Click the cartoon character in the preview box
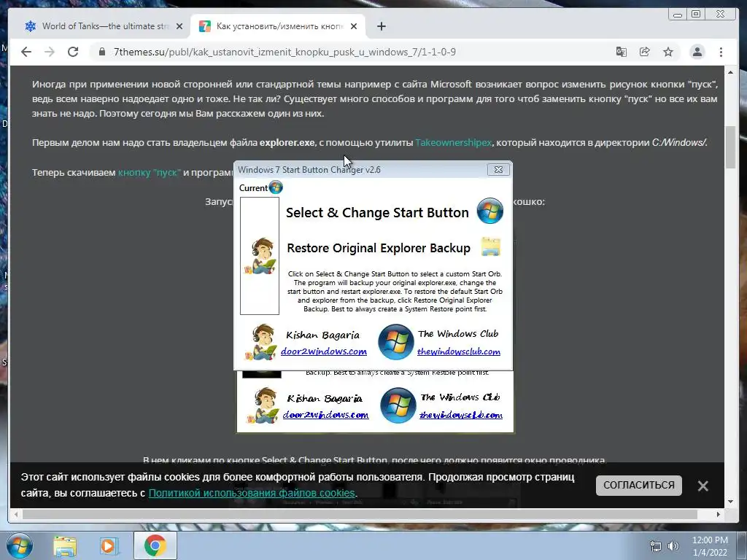747x560 pixels. (260, 256)
